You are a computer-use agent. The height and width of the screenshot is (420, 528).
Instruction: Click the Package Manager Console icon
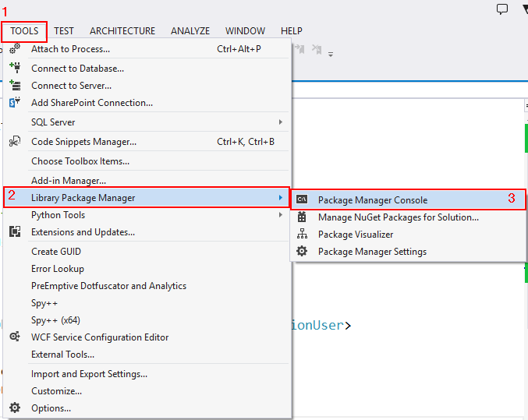click(x=303, y=200)
